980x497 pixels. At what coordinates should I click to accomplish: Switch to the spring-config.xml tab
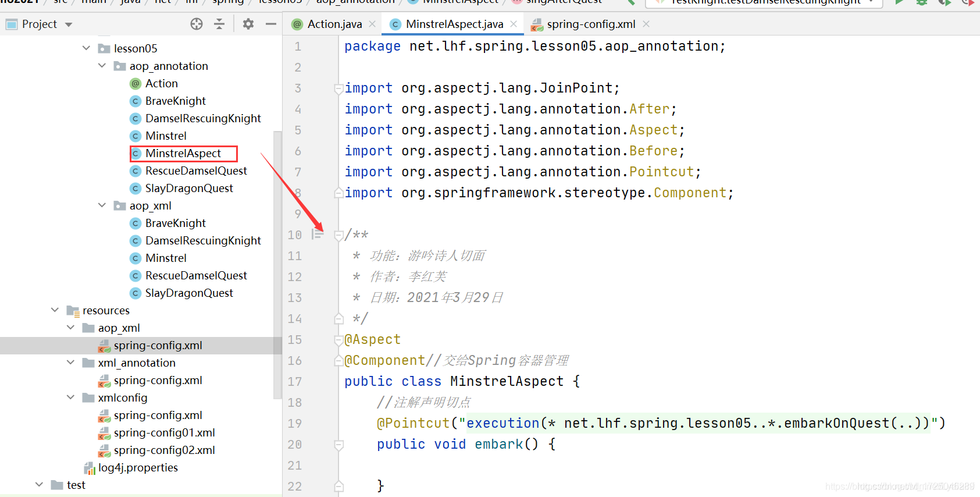point(590,24)
